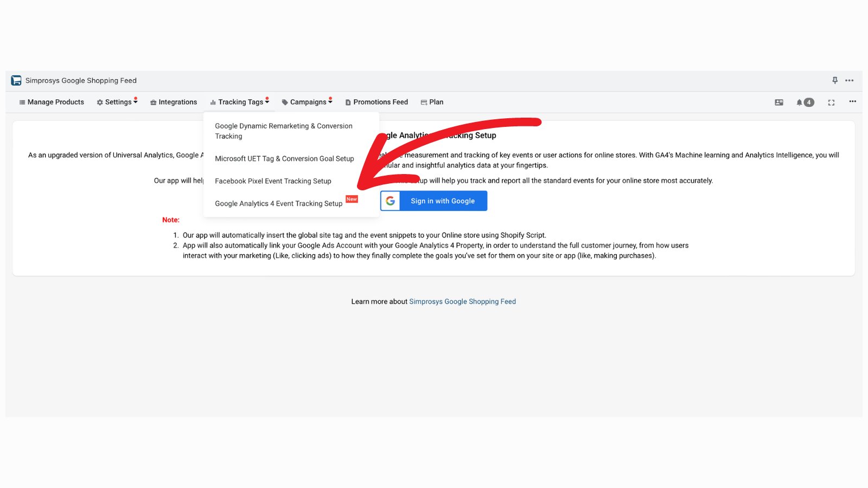Click the Settings gear icon
Viewport: 868px width, 488px height.
click(x=99, y=102)
